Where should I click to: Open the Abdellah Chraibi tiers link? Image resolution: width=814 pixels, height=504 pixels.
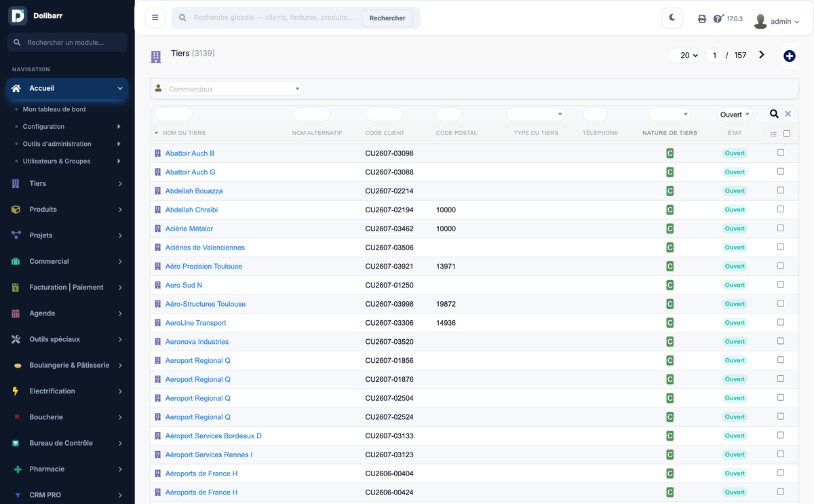(x=191, y=210)
